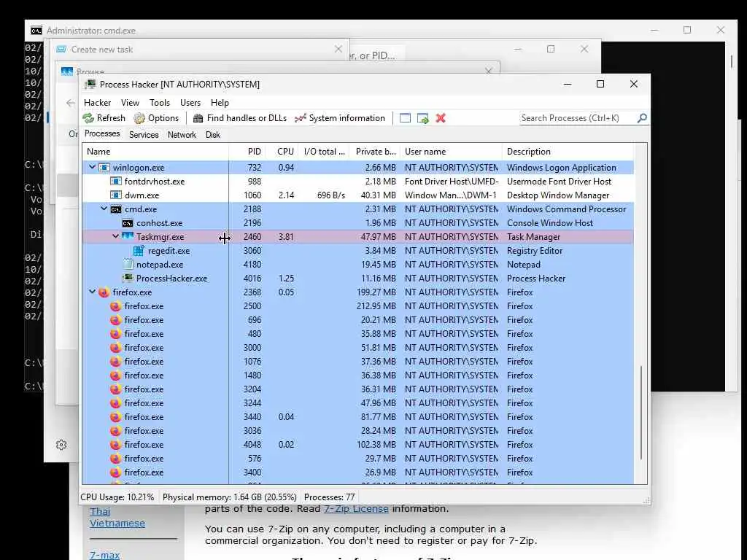The width and height of the screenshot is (747, 560).
Task: Click the Firefox icon for PID 696
Action: pos(115,320)
